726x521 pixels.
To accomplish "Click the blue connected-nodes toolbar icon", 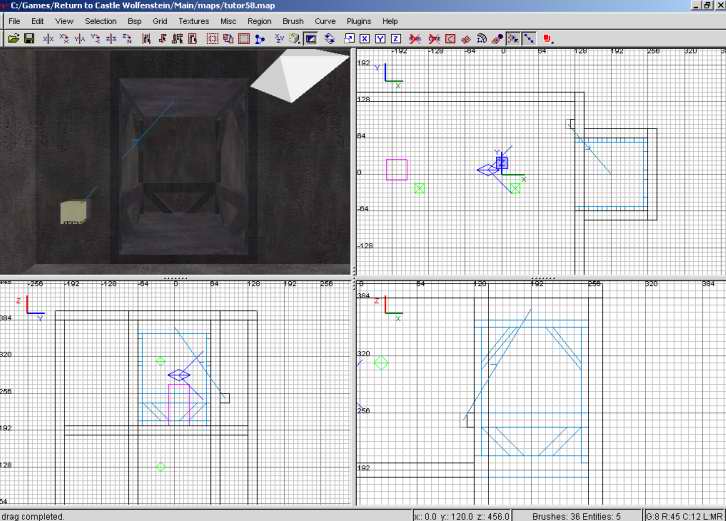I will click(x=259, y=39).
